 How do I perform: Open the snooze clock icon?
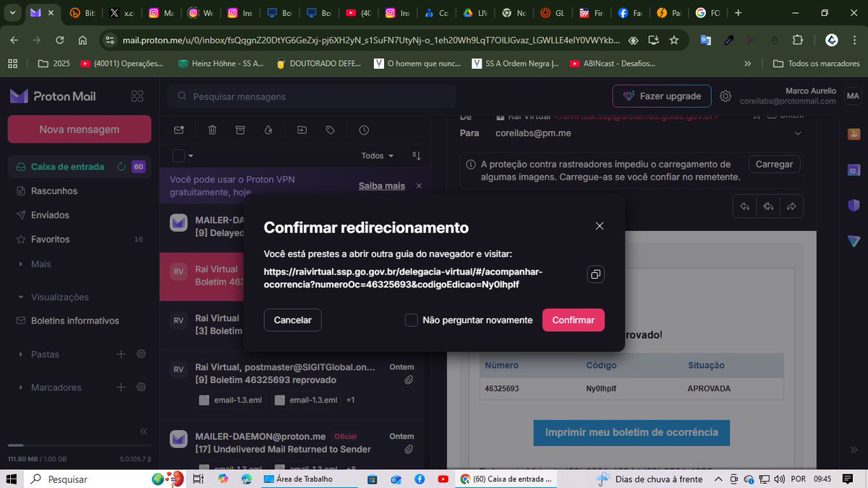pos(364,130)
